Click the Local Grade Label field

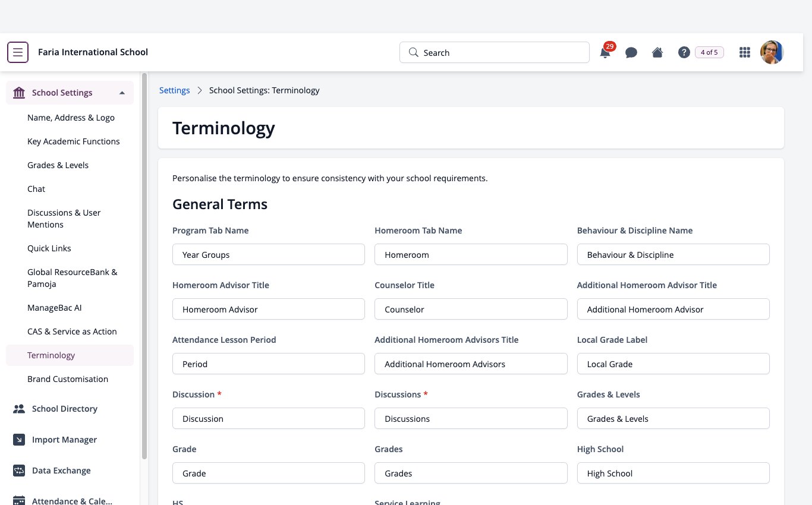(673, 364)
